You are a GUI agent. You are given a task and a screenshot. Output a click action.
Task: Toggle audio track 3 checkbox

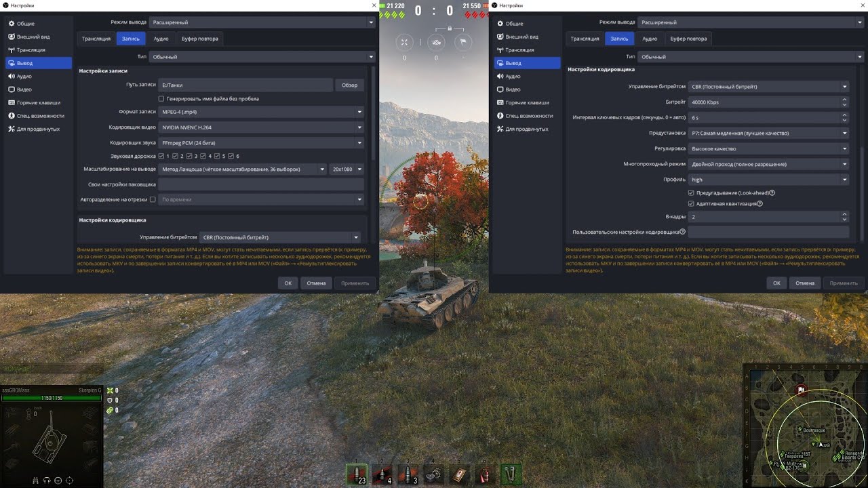click(x=189, y=157)
